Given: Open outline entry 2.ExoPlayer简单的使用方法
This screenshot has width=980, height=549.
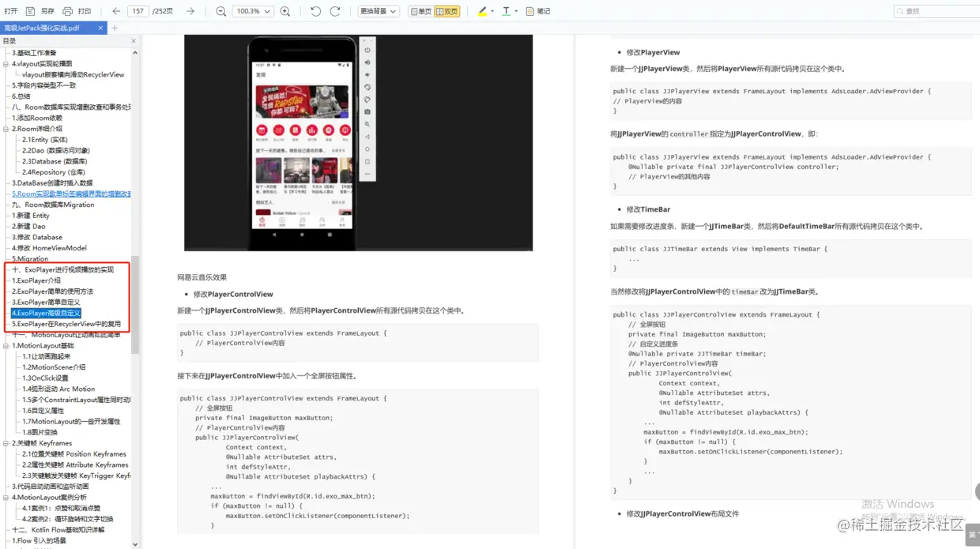Looking at the screenshot, I should 52,291.
